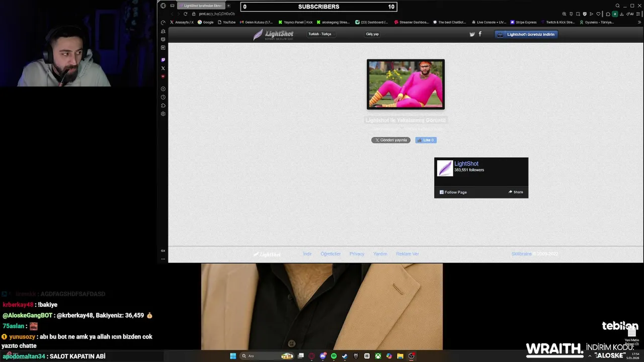Click heart bookmark icon in address bar
The width and height of the screenshot is (644, 362).
[598, 14]
